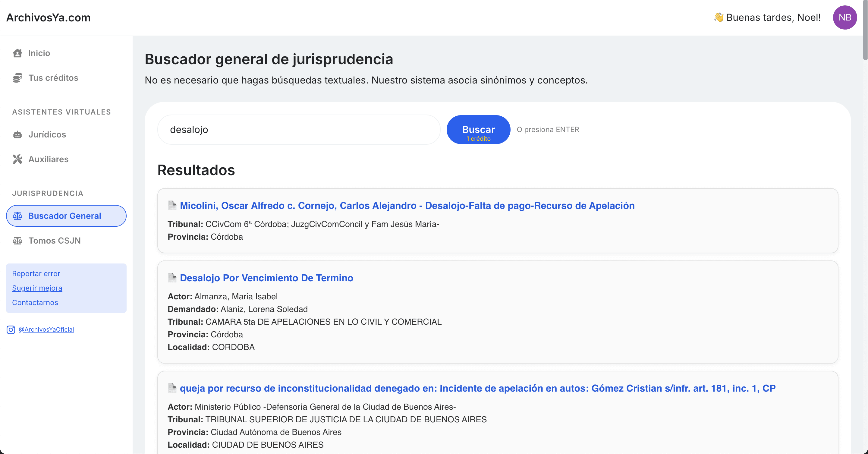Image resolution: width=868 pixels, height=454 pixels.
Task: Open the Tomos CSJN section
Action: coord(55,241)
